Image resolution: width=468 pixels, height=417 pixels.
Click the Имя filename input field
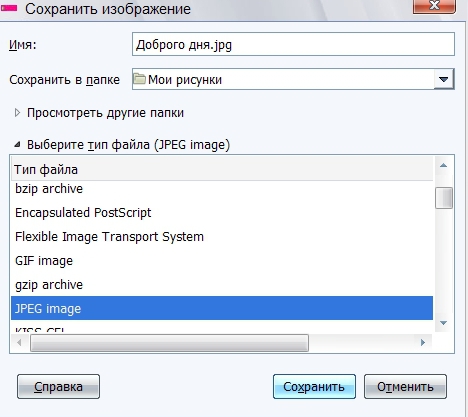coord(293,44)
